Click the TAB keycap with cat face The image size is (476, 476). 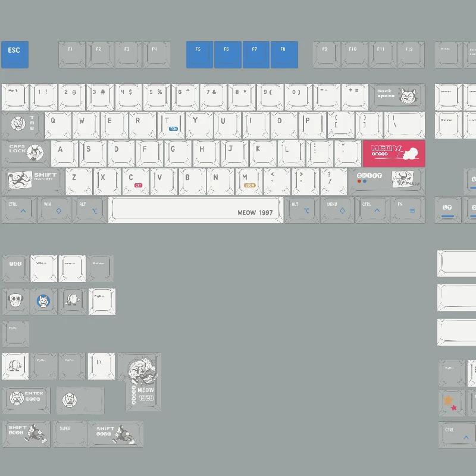click(23, 126)
